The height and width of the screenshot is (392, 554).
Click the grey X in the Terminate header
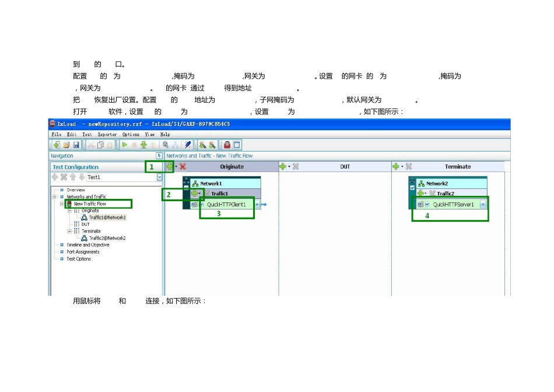[409, 166]
